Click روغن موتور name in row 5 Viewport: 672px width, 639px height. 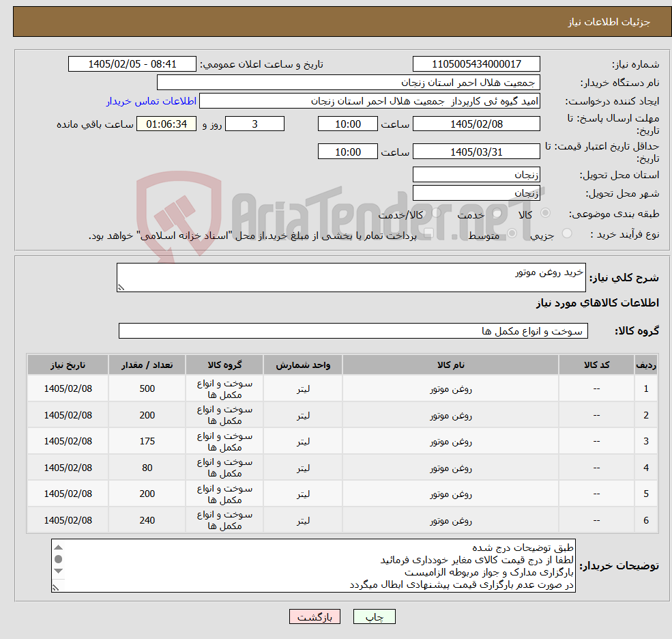click(x=451, y=494)
